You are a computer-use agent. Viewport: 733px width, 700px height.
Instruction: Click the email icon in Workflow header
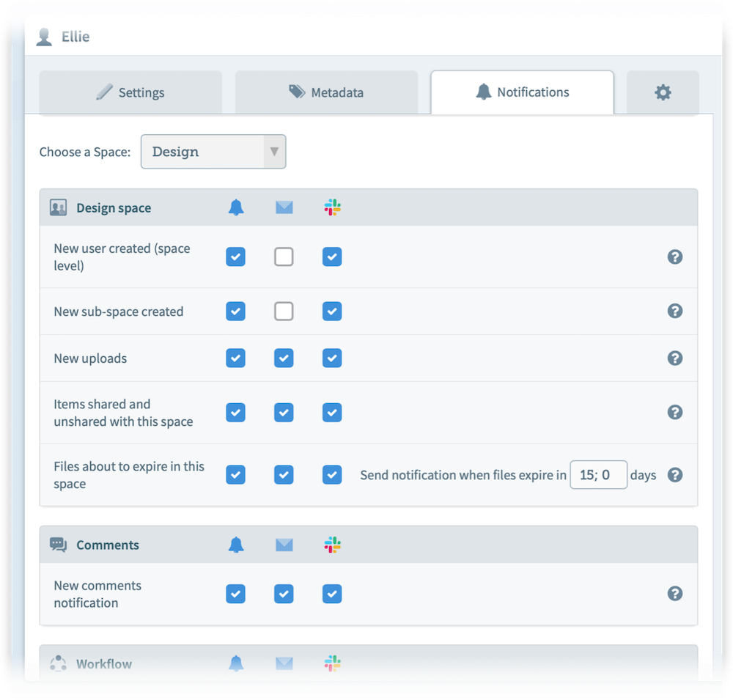click(x=284, y=663)
